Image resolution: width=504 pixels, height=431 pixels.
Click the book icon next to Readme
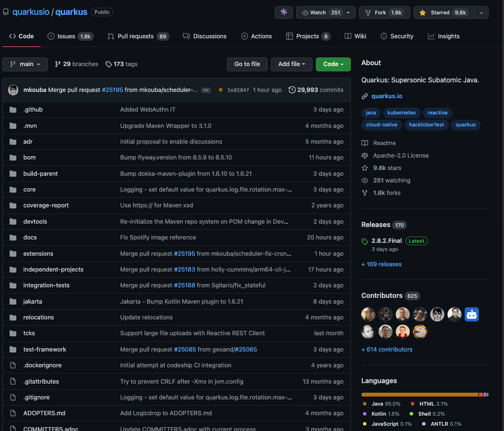[x=365, y=143]
